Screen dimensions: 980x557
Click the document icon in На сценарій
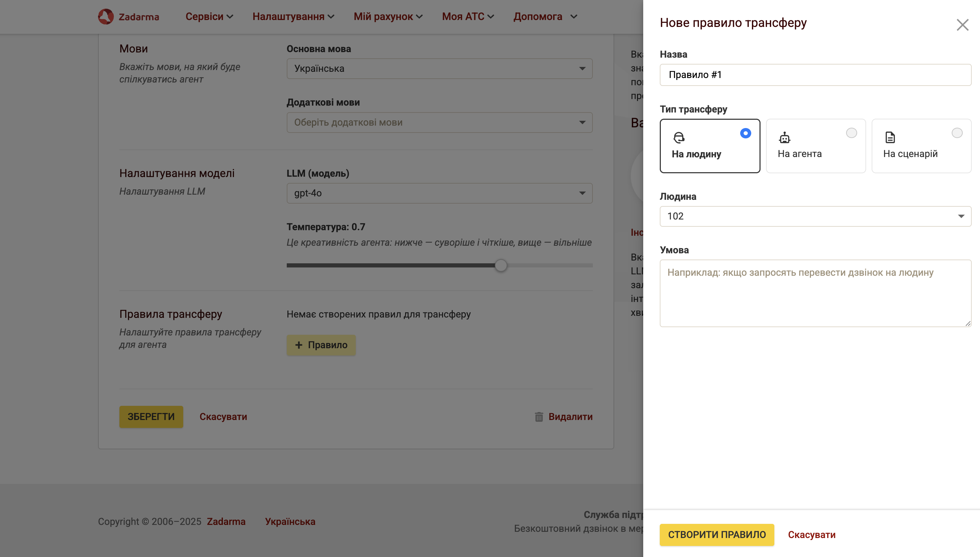pyautogui.click(x=890, y=137)
